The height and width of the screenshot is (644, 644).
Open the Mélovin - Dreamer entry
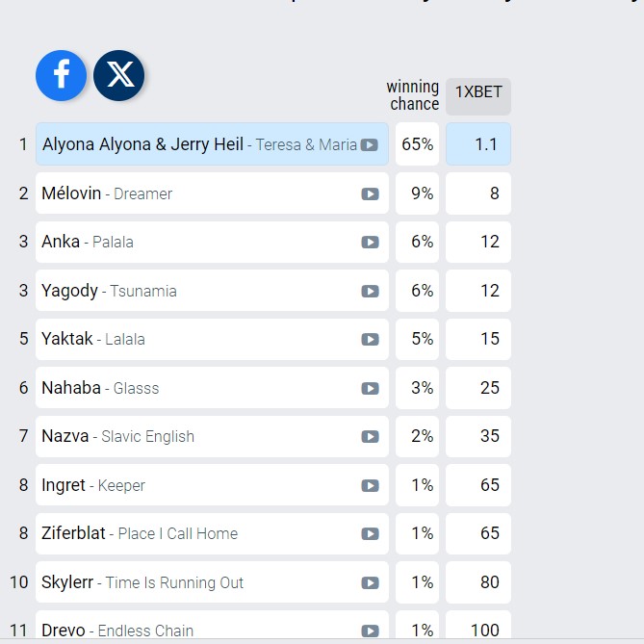[x=107, y=193]
